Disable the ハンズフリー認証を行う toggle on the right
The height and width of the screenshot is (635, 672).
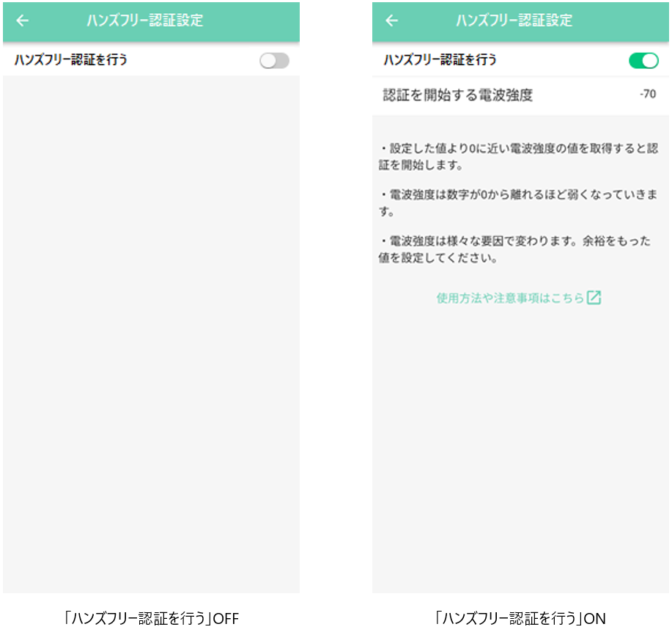tap(643, 60)
